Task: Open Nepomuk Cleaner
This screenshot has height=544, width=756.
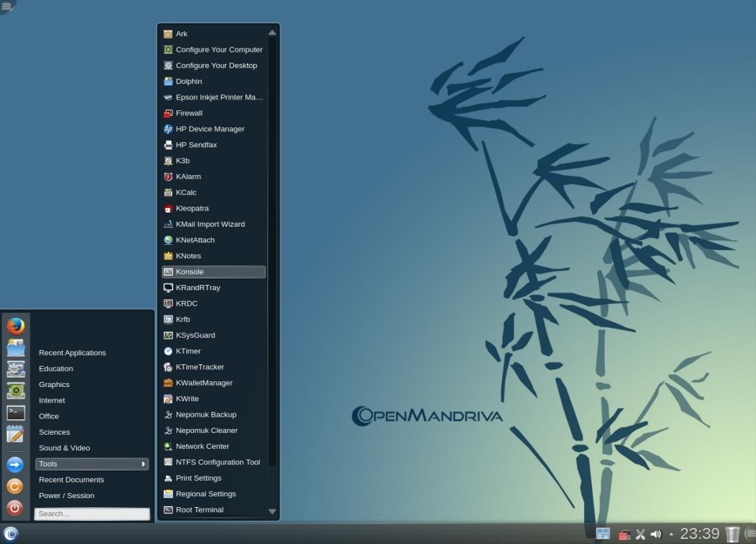Action: click(214, 431)
